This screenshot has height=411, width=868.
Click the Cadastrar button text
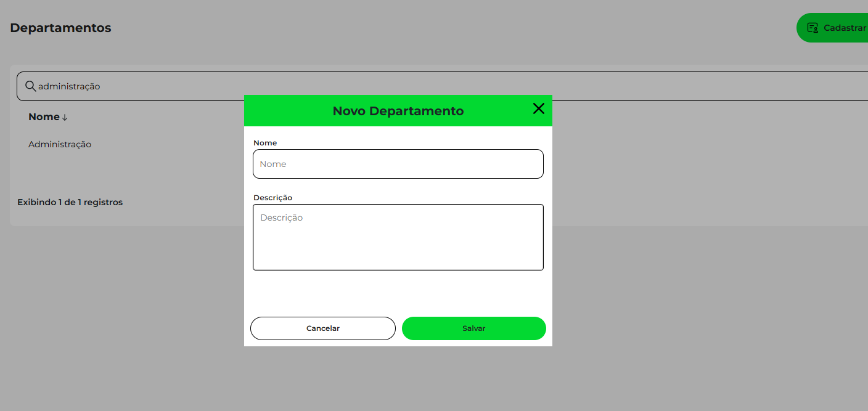tap(845, 28)
